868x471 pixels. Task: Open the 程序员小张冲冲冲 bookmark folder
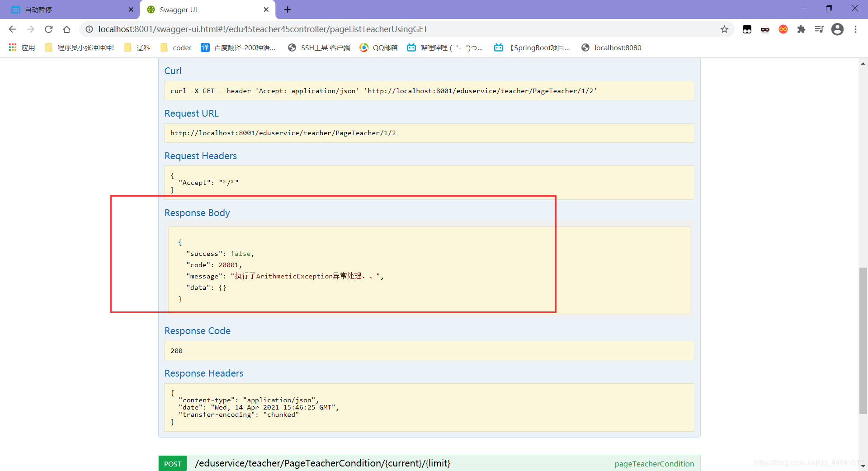click(x=80, y=47)
